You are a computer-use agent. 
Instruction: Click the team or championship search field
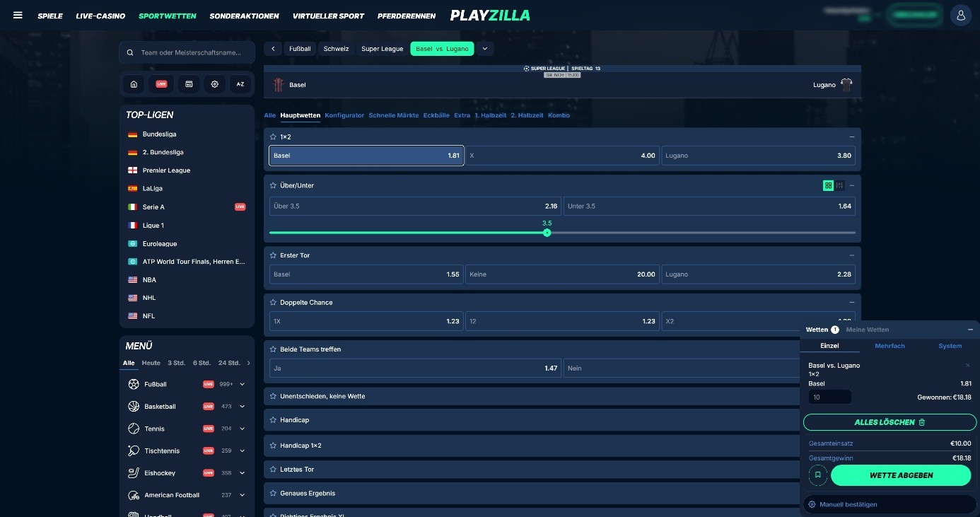(187, 52)
